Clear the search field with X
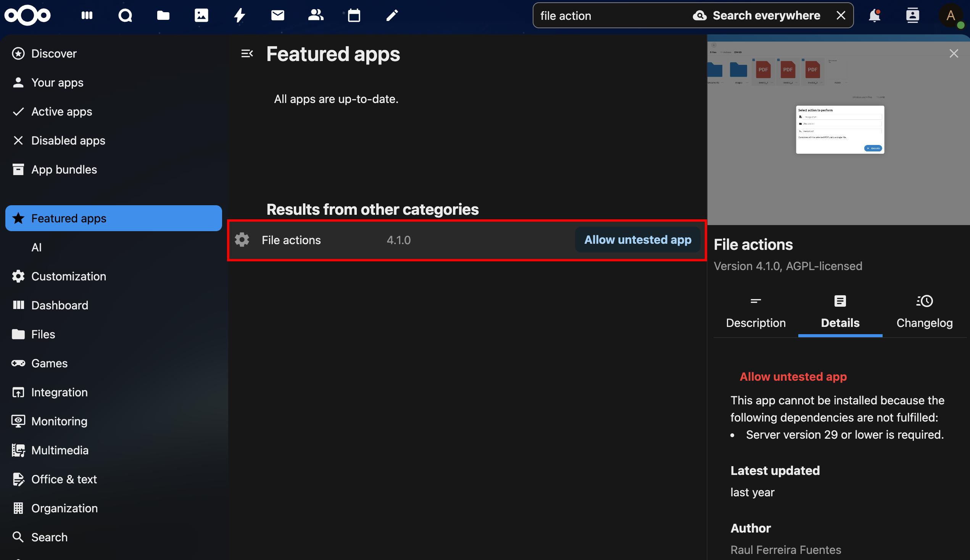Screen dimensions: 970x560 click(841, 15)
